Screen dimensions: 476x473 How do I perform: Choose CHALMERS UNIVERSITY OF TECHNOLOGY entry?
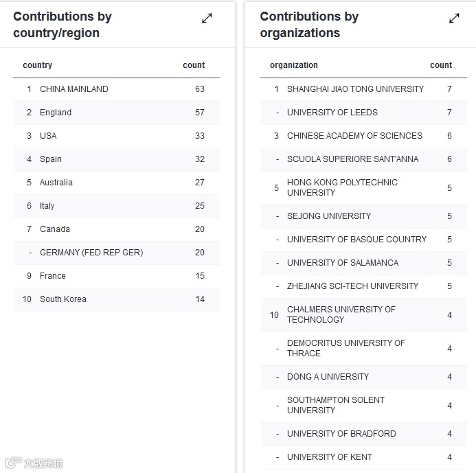(x=341, y=314)
